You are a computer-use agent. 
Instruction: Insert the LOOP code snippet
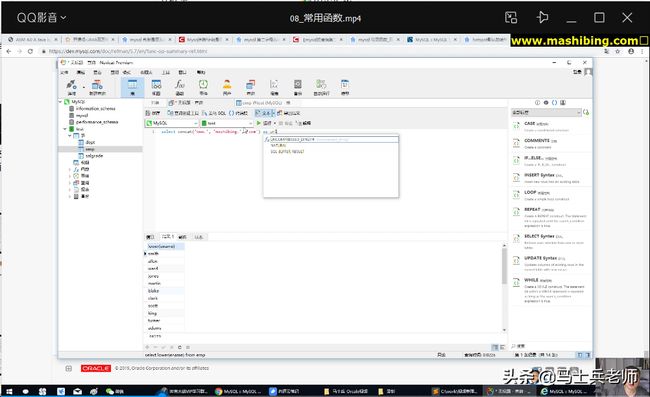pos(550,196)
